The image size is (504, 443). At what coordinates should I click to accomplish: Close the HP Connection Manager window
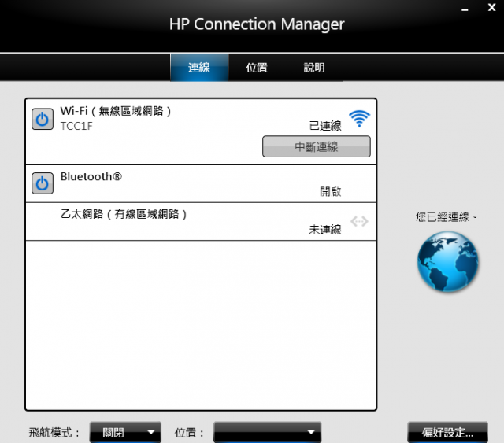click(x=491, y=7)
